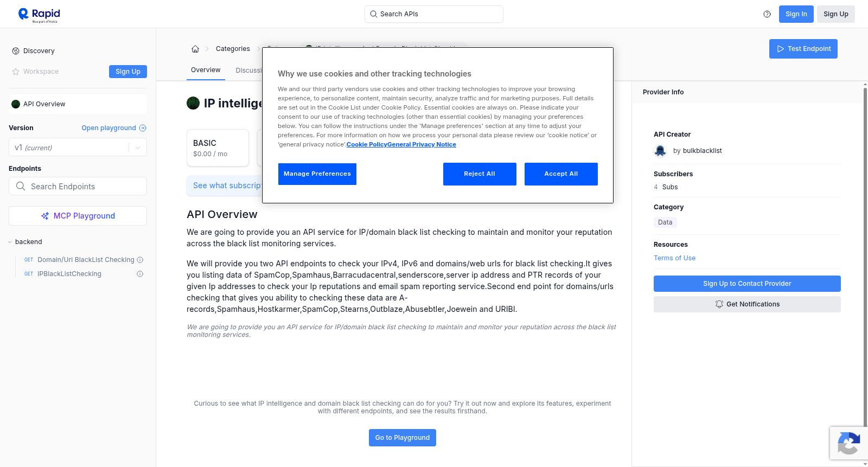Open the General Privacy Notice link

[x=422, y=144]
